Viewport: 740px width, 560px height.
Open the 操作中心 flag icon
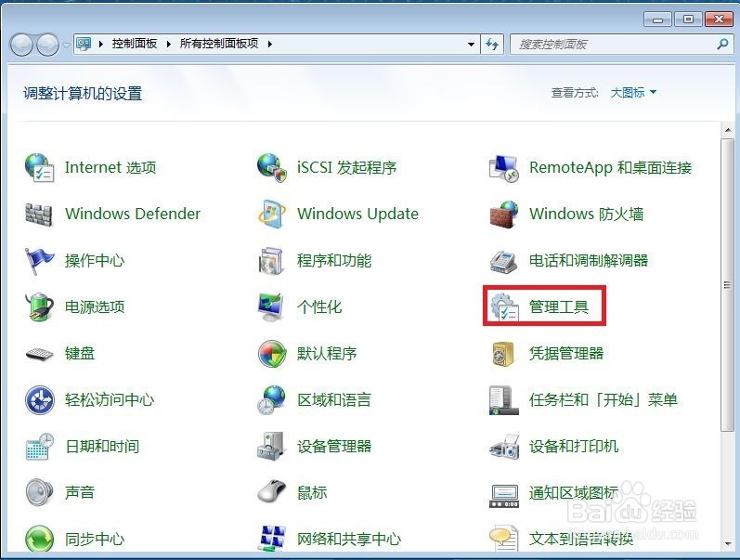(39, 261)
